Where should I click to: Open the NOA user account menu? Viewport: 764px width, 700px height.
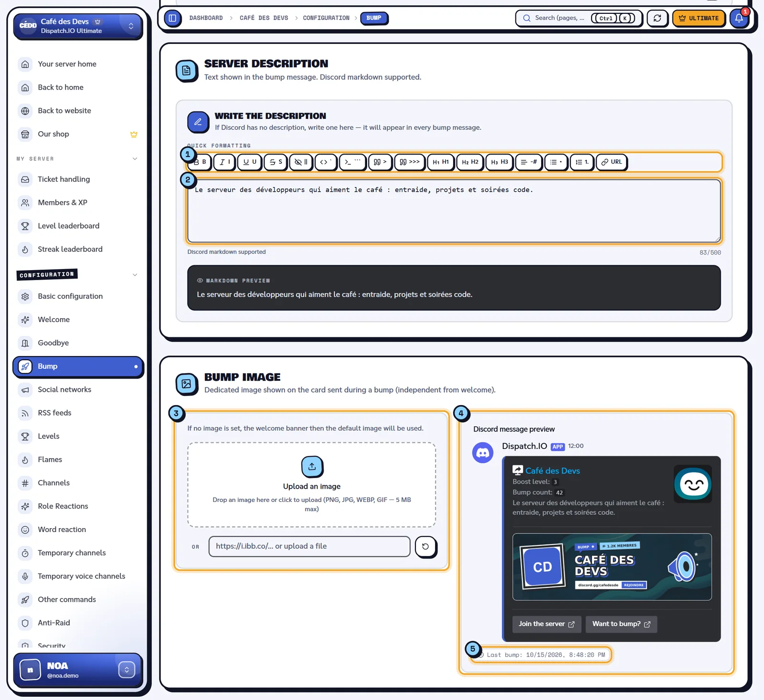click(x=78, y=670)
